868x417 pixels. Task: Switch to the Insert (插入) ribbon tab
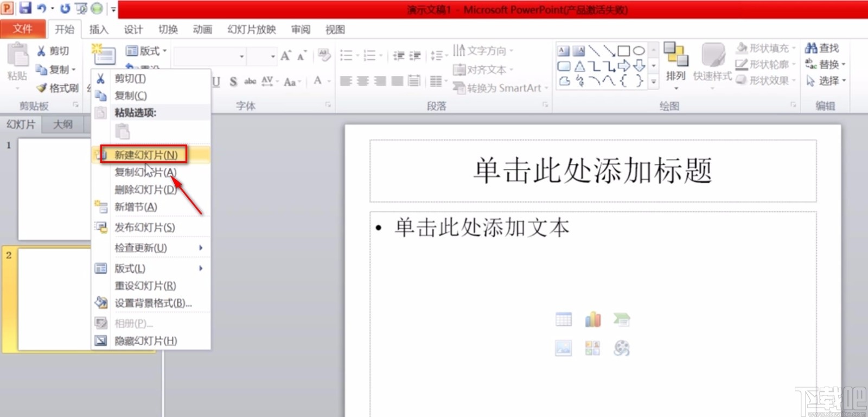pos(99,29)
